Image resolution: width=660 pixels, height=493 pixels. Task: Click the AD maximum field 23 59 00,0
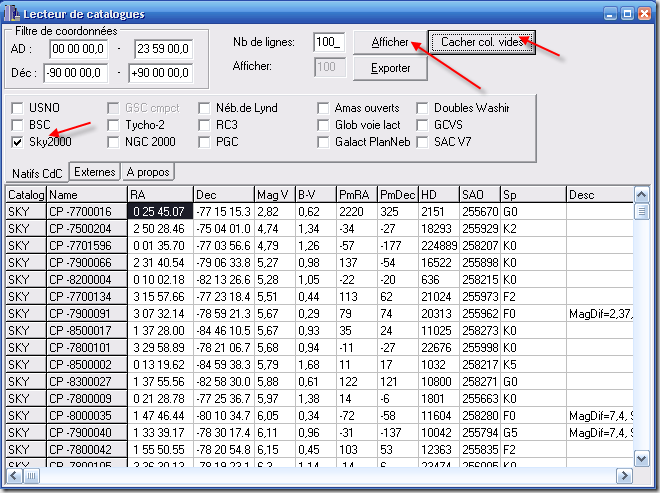[163, 49]
